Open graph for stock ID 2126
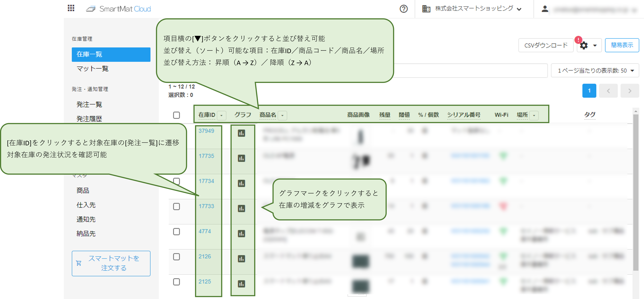644x299 pixels. pos(241,258)
